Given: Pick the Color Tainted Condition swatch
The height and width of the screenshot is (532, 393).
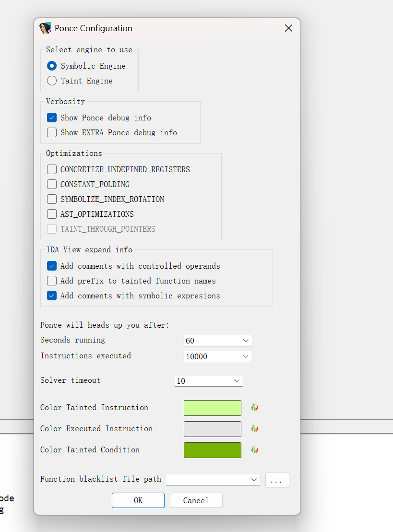Looking at the screenshot, I should pos(213,450).
